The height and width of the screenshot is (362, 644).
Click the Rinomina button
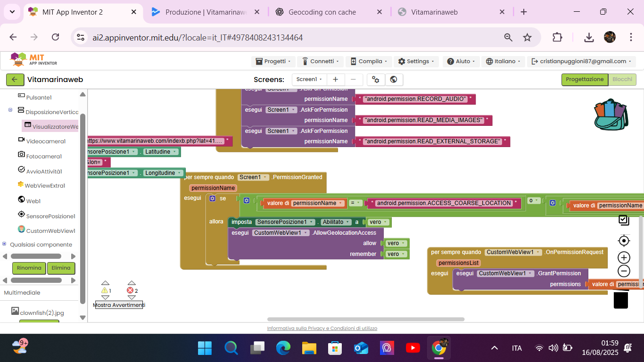tap(29, 268)
